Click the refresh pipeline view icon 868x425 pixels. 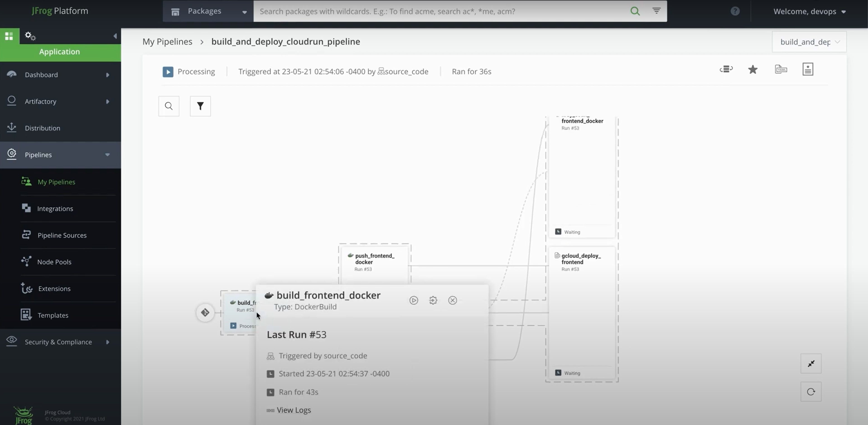tap(811, 392)
